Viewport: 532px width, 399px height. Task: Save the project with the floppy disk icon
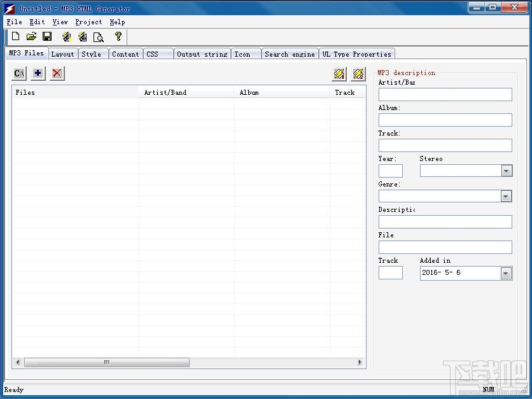[47, 36]
